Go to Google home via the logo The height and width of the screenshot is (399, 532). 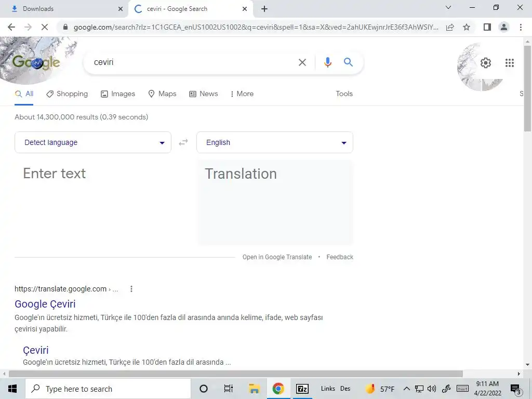36,62
